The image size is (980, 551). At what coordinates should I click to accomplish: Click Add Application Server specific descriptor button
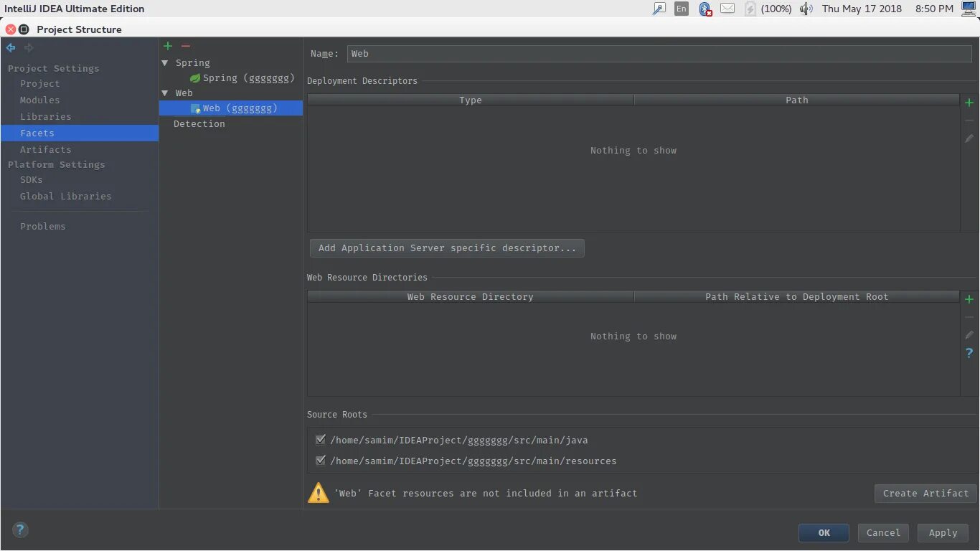click(x=447, y=248)
